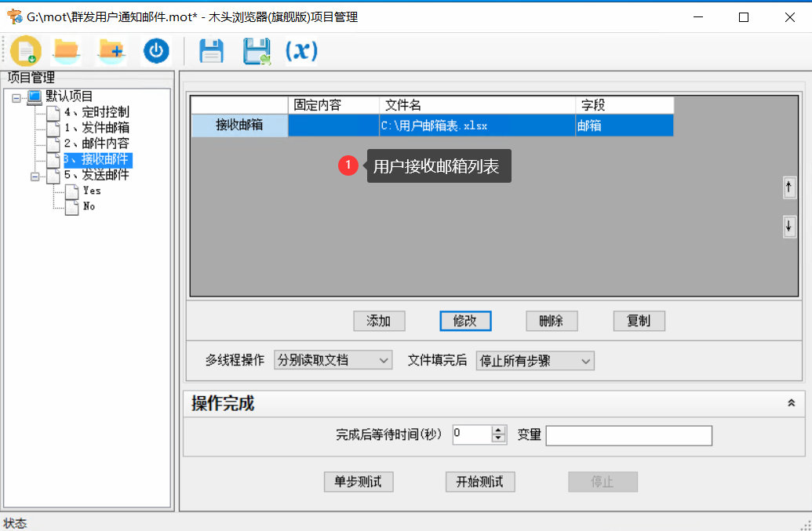
Task: Click the 添加 button
Action: pos(379,321)
